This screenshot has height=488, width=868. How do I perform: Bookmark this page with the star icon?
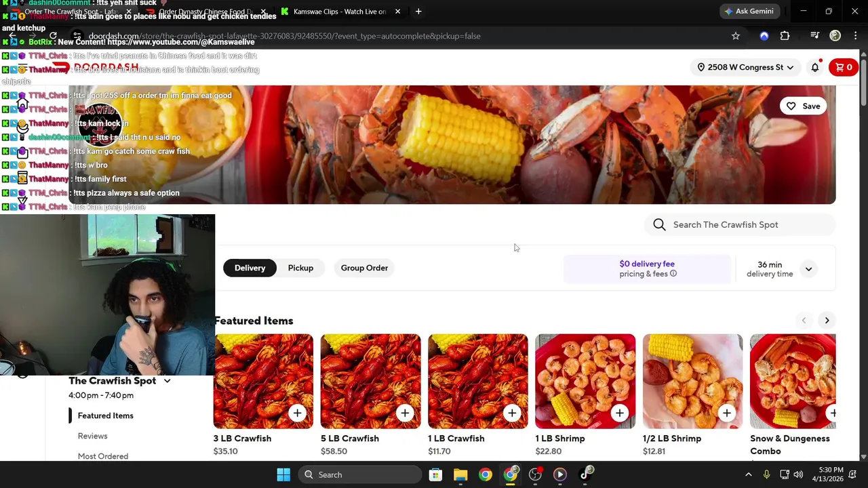736,36
